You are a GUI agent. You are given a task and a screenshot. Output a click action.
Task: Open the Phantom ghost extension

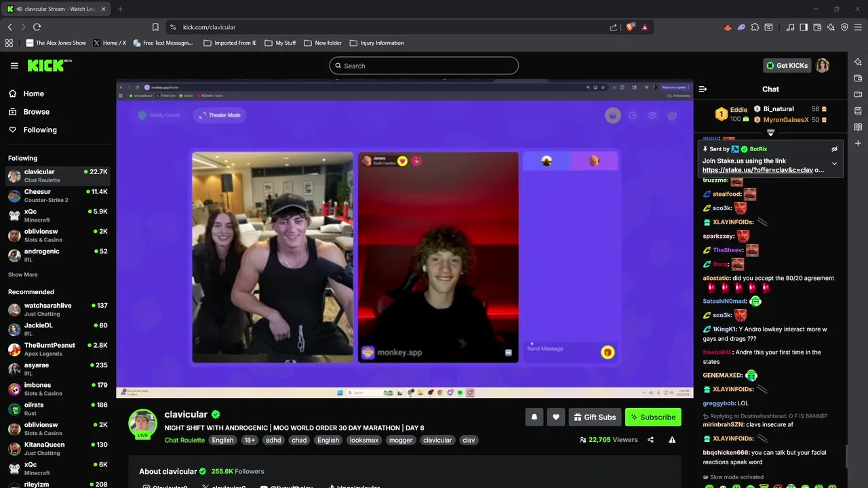click(741, 27)
